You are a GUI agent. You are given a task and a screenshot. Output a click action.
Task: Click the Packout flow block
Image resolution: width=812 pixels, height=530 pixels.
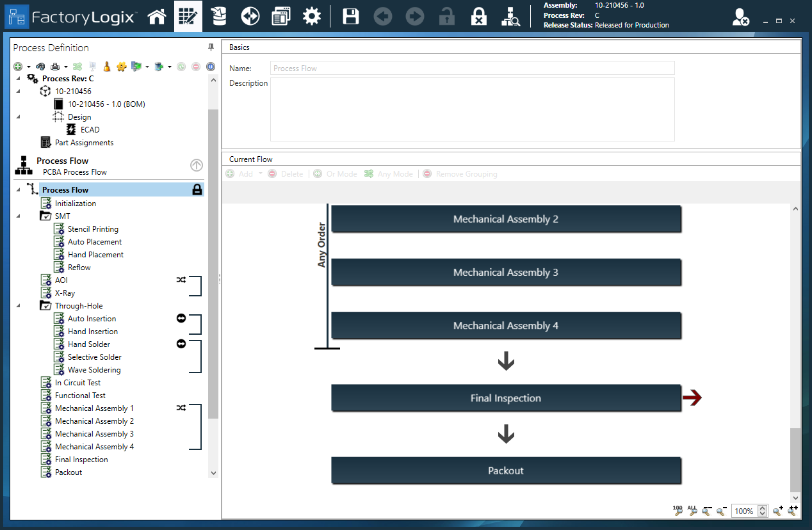point(506,470)
